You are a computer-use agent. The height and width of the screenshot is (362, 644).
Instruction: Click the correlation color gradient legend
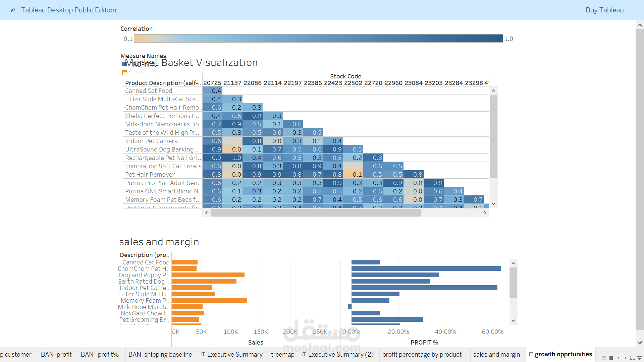coord(318,38)
